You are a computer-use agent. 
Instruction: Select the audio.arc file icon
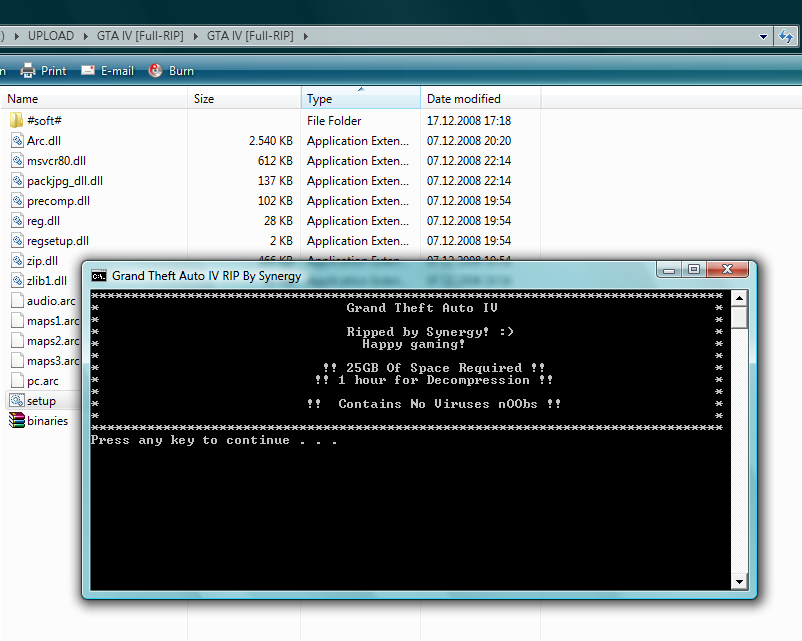tap(17, 300)
